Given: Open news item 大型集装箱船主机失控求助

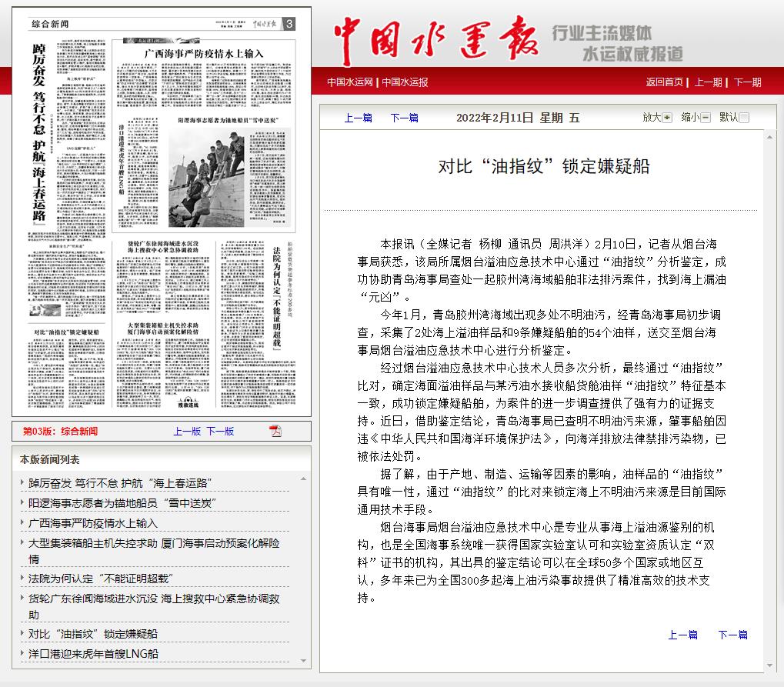Looking at the screenshot, I should pos(154,551).
